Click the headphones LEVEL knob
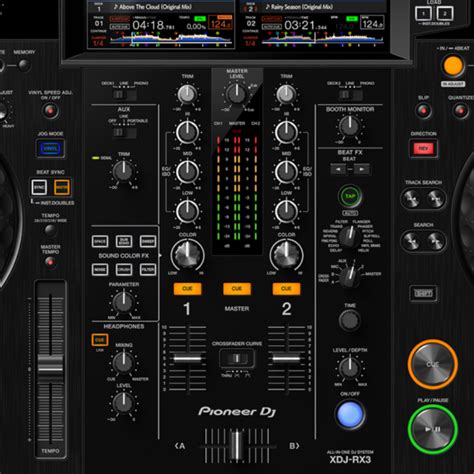The height and width of the screenshot is (474, 474). click(x=123, y=403)
